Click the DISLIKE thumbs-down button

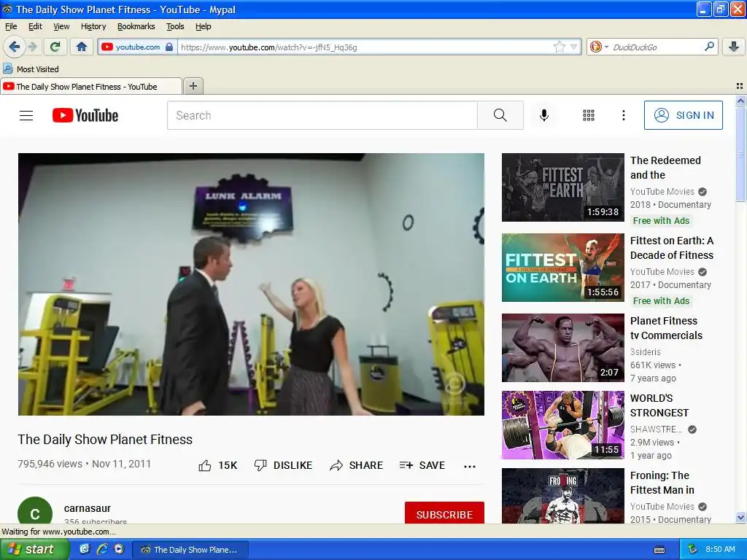point(283,465)
